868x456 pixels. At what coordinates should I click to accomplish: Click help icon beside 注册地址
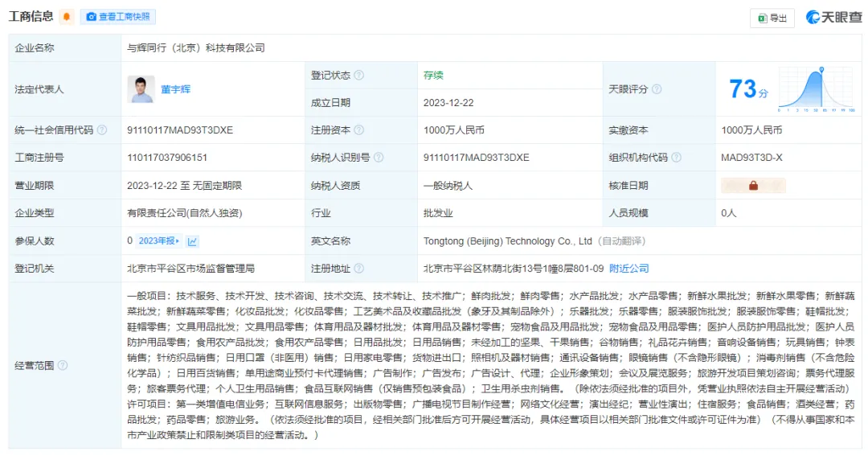coord(358,268)
